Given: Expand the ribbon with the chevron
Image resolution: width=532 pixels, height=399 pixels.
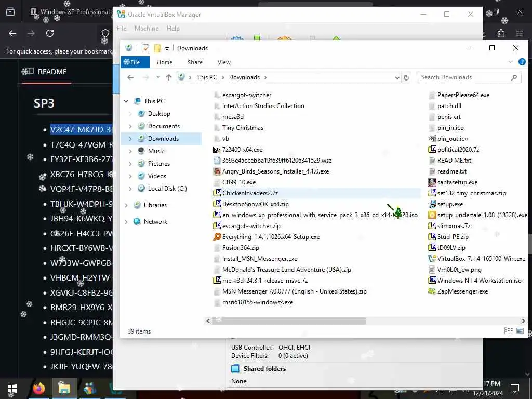Looking at the screenshot, I should click(510, 62).
